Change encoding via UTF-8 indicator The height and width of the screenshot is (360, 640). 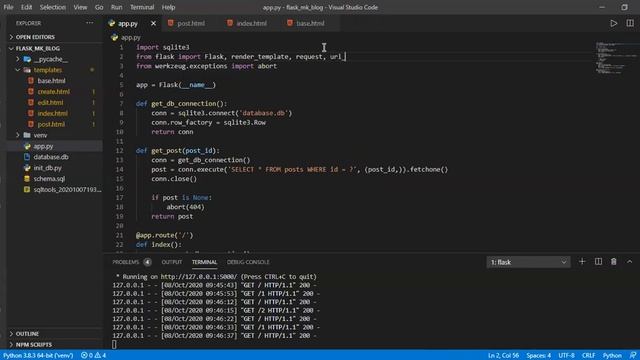coord(566,355)
